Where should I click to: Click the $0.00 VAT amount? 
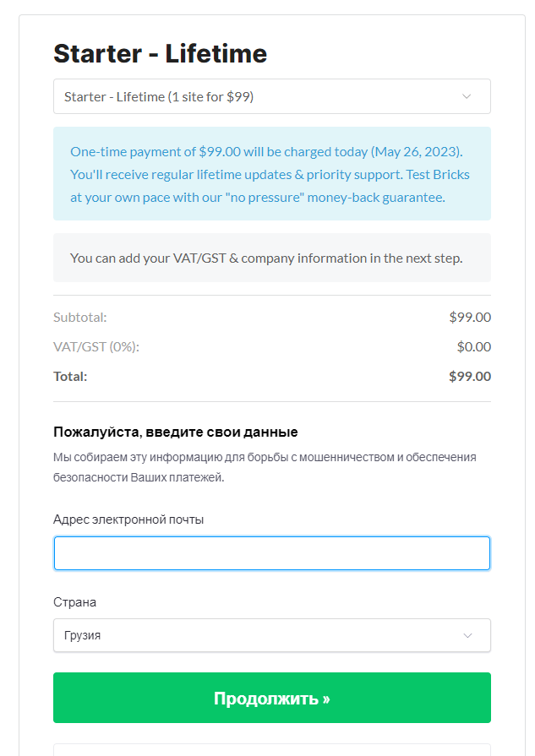[x=473, y=346]
